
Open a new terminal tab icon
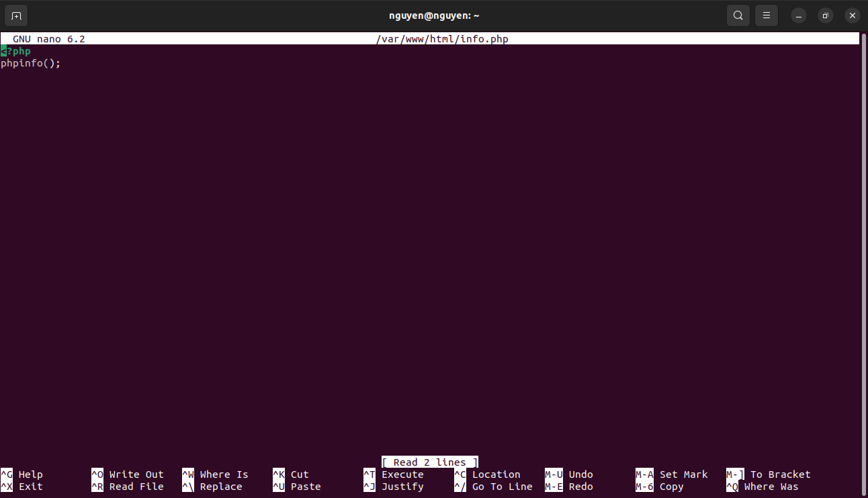pos(17,15)
